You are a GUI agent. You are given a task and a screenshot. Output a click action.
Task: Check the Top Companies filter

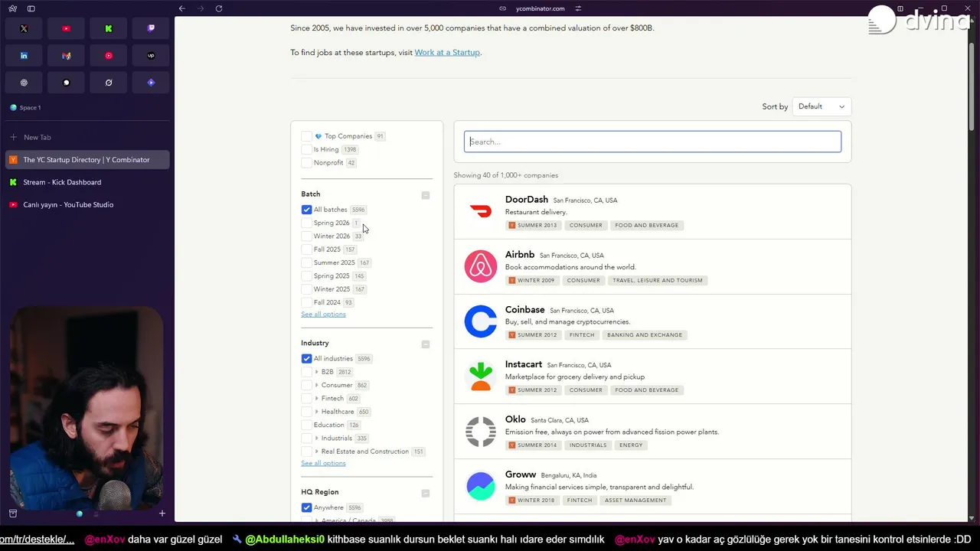pyautogui.click(x=306, y=136)
